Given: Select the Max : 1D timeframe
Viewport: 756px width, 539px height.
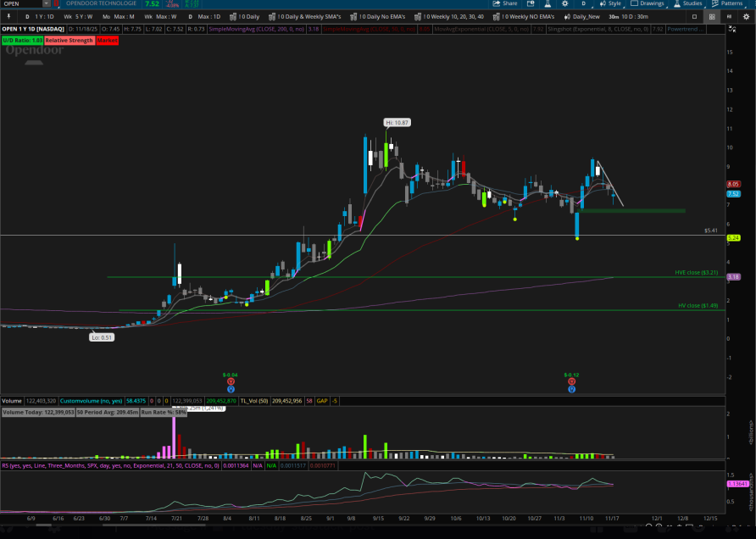Looking at the screenshot, I should 204,16.
